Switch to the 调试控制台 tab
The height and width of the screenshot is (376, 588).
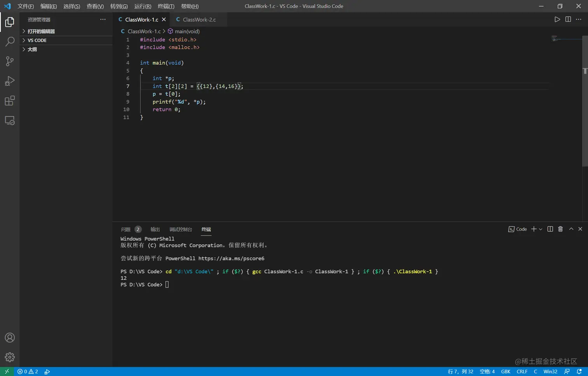pyautogui.click(x=181, y=230)
